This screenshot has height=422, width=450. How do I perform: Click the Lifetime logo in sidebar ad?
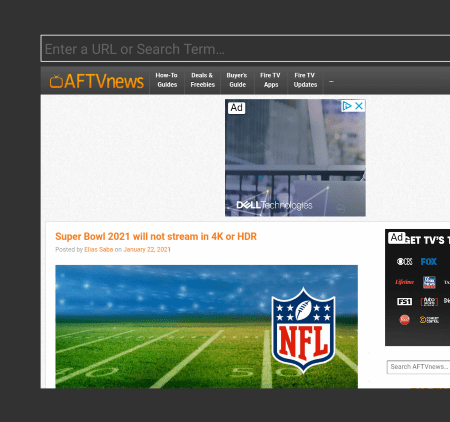pyautogui.click(x=404, y=282)
